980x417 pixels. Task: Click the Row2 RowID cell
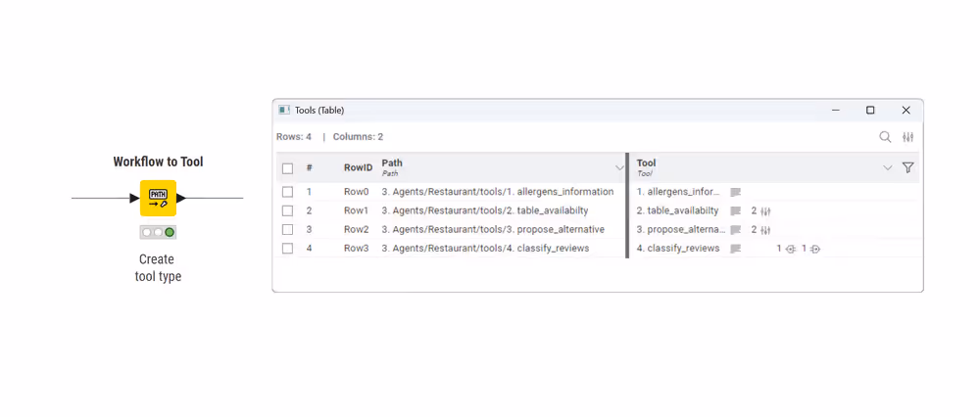coord(357,229)
